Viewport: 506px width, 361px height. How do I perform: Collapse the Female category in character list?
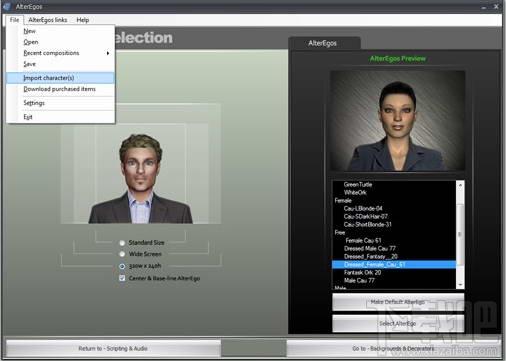[343, 200]
